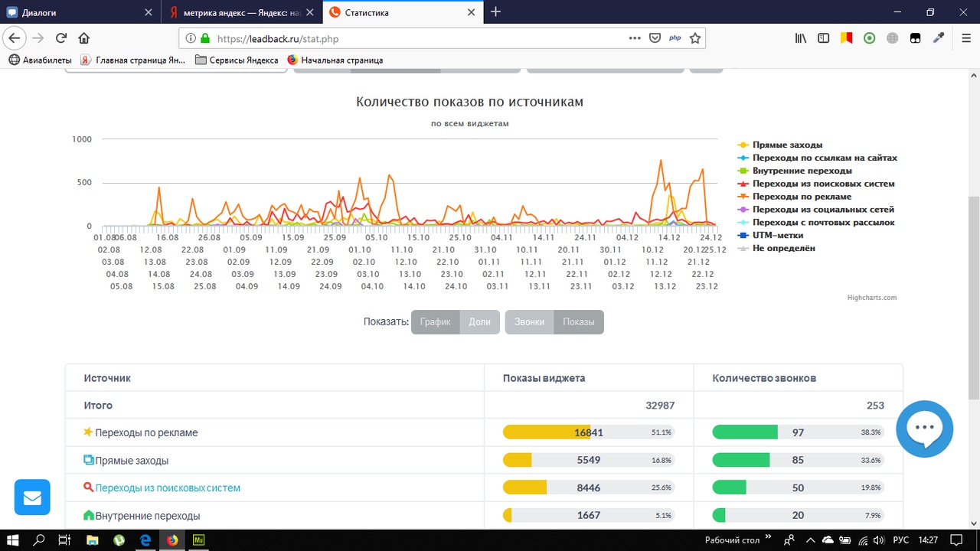Toggle Внутренние переходы legend series

(794, 171)
